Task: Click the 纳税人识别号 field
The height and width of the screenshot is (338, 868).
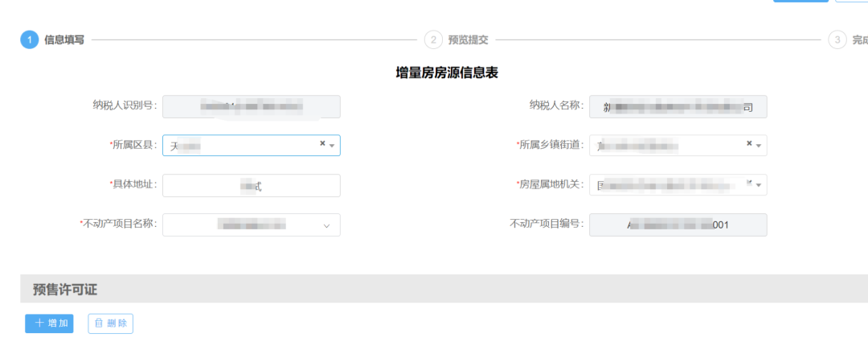Action: [x=251, y=106]
